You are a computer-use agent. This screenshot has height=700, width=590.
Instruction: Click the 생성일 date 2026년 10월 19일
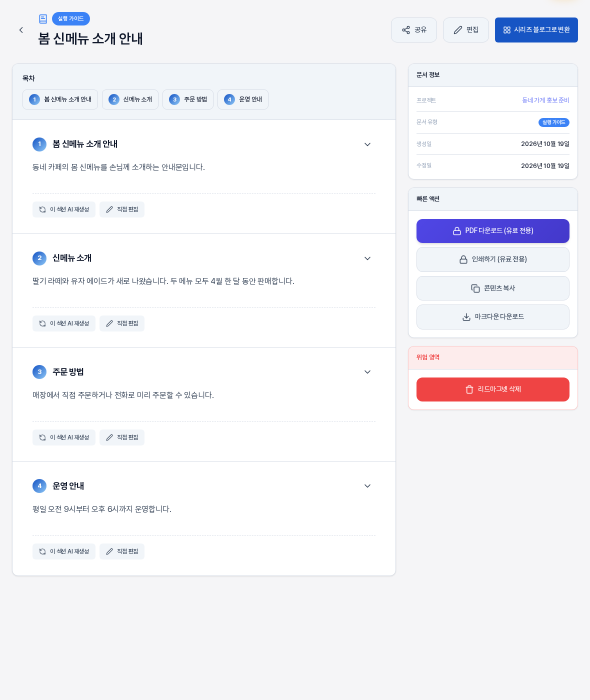pyautogui.click(x=545, y=144)
